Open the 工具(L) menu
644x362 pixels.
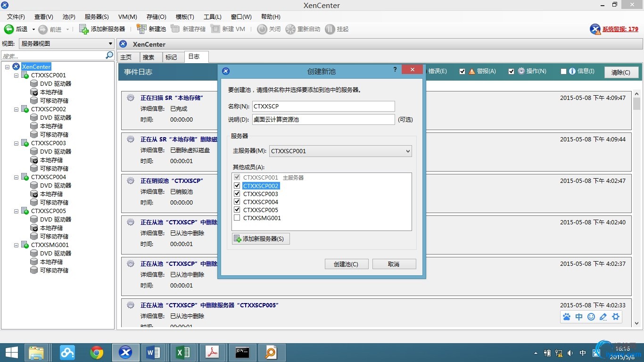213,16
